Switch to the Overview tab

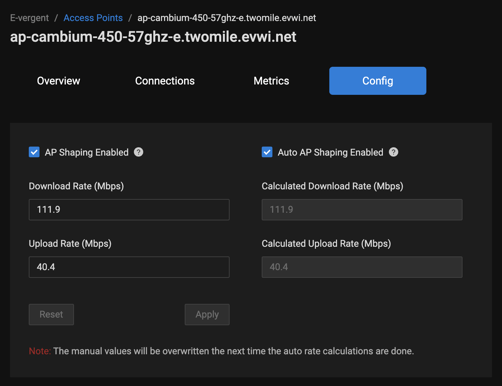click(x=58, y=81)
